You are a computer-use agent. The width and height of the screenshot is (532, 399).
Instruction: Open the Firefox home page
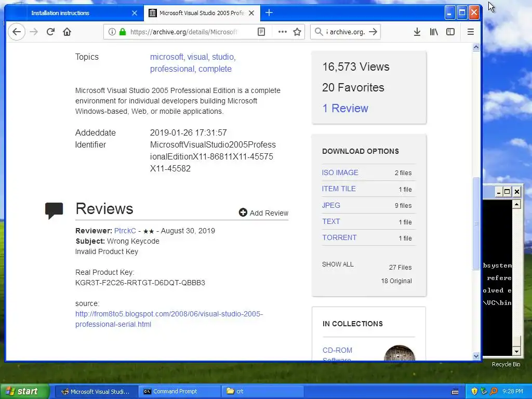click(x=67, y=32)
